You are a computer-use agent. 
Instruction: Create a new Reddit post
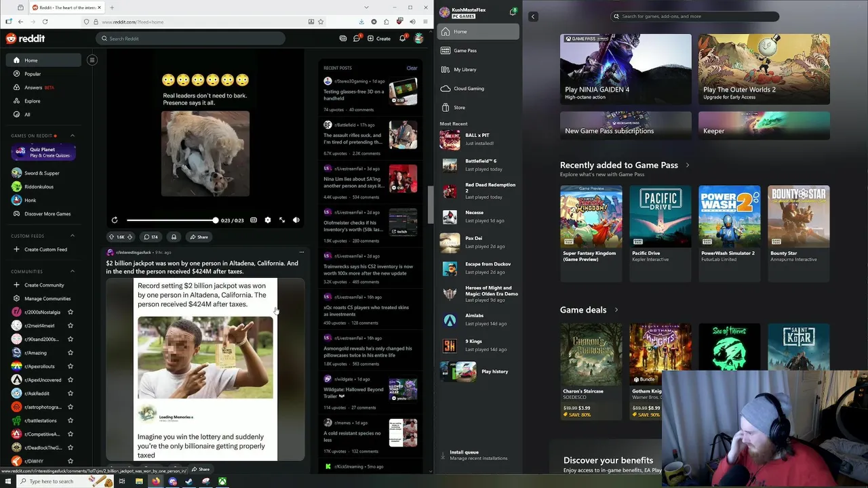[x=379, y=39]
